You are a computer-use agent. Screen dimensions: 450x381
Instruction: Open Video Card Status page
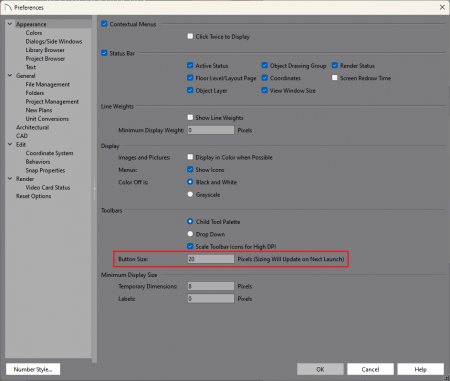(48, 187)
